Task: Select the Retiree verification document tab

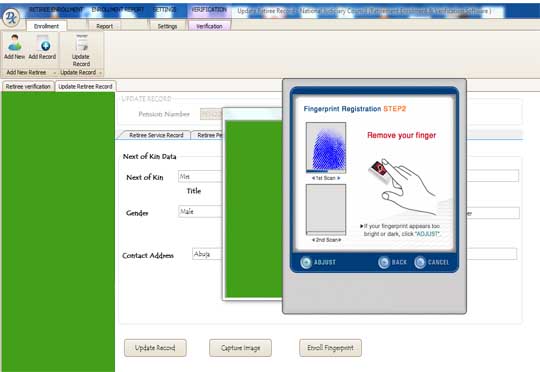Action: pos(28,86)
